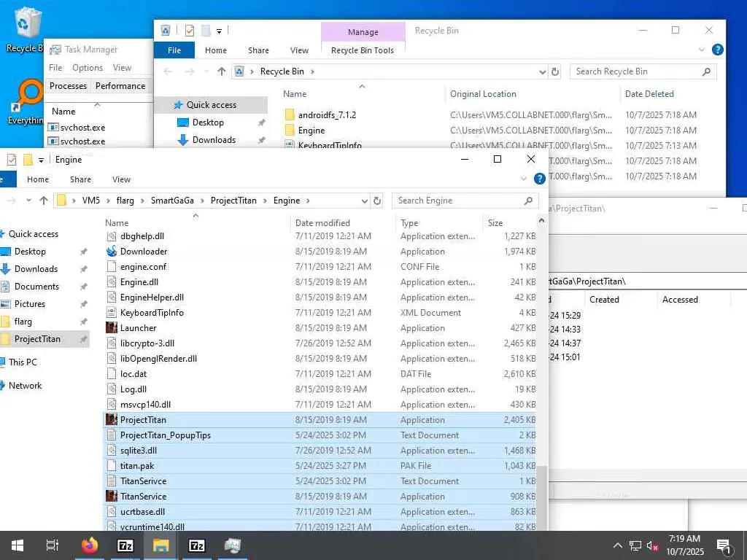The image size is (747, 560).
Task: Open the Downloader application icon
Action: pyautogui.click(x=112, y=252)
